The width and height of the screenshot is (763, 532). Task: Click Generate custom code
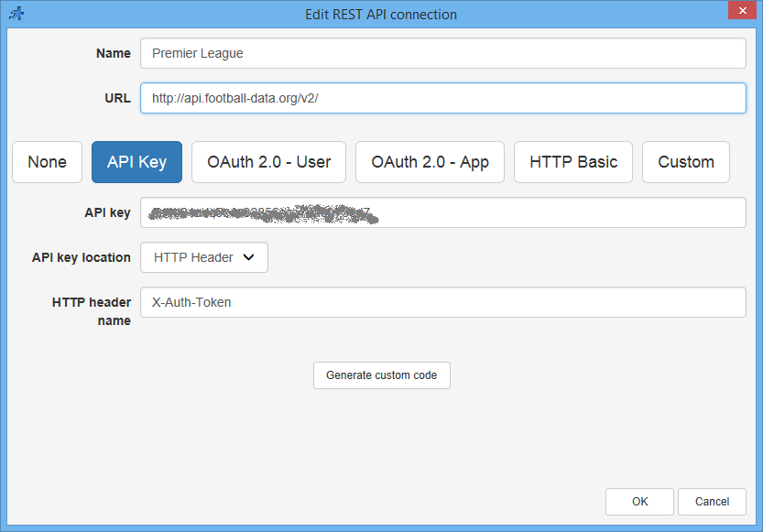[x=381, y=375]
